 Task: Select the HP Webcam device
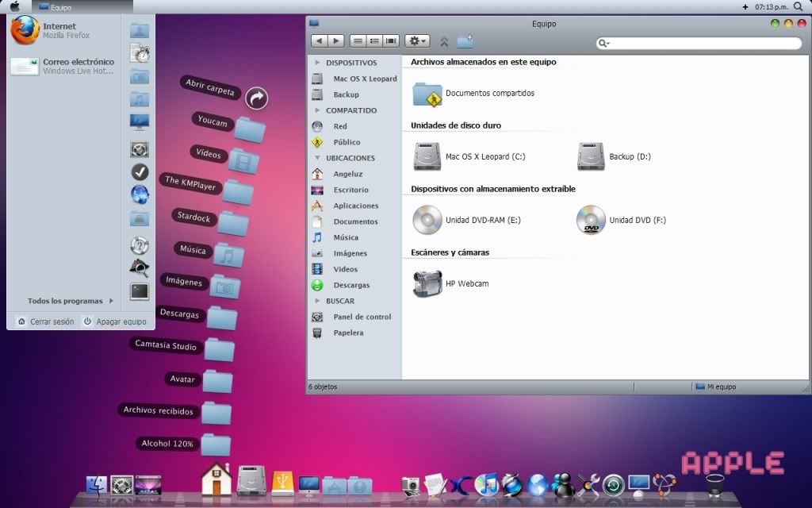point(450,283)
